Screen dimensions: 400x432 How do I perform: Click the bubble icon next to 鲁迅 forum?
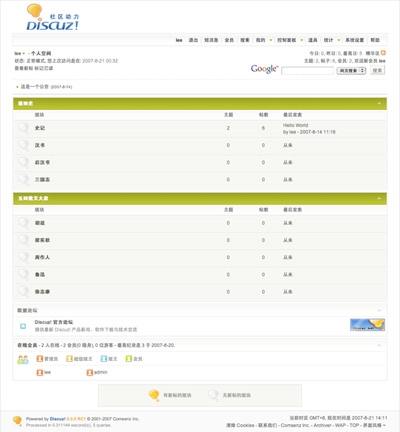tap(23, 274)
